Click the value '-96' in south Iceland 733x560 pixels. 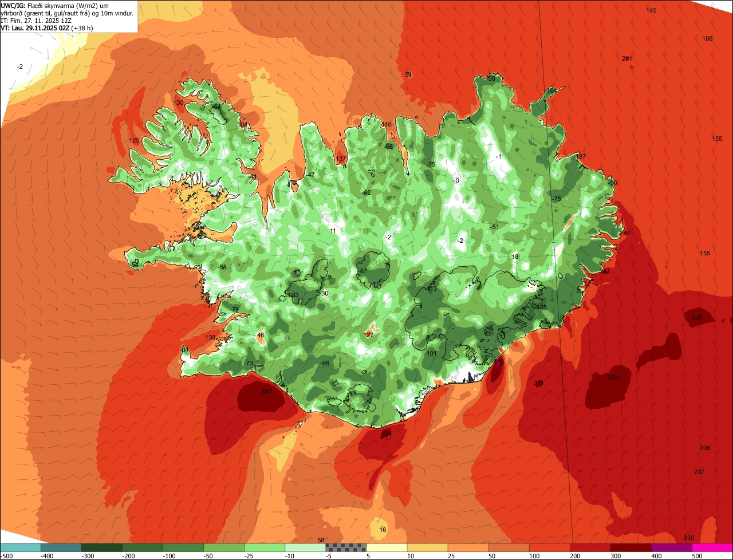pyautogui.click(x=325, y=364)
